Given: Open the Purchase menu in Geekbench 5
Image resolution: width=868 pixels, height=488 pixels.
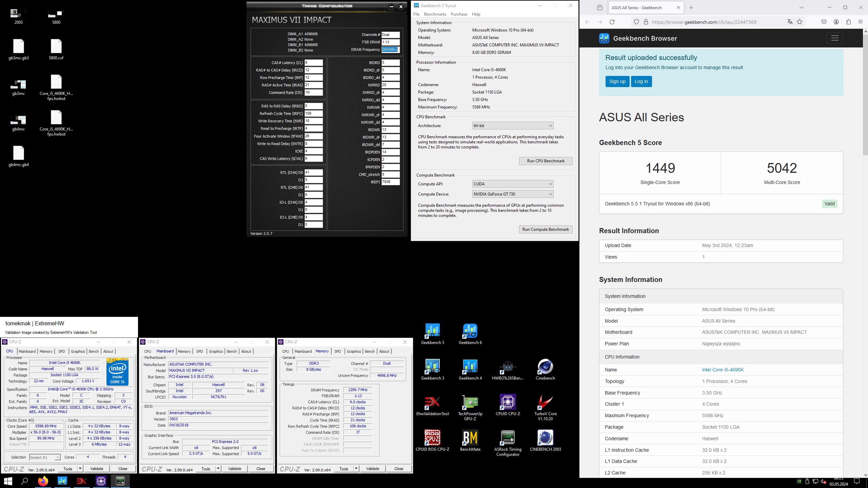Looking at the screenshot, I should click(x=459, y=14).
